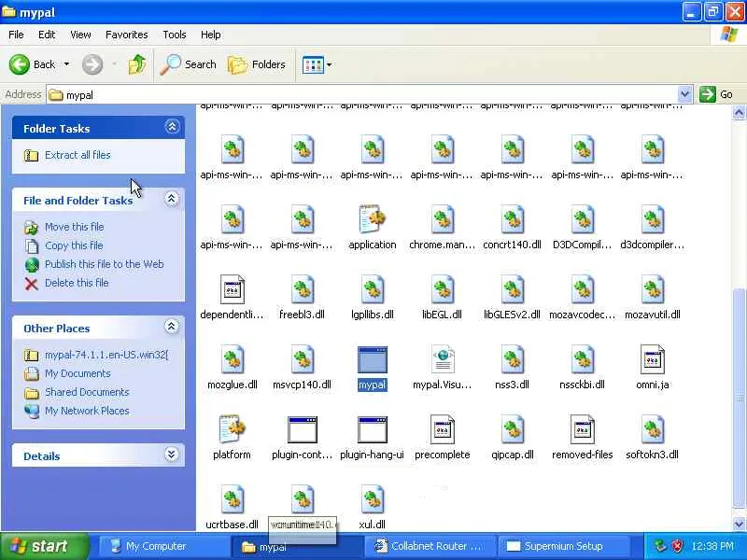Collapse the File and Folder Tasks panel
Screen dimensions: 747x560
point(172,199)
